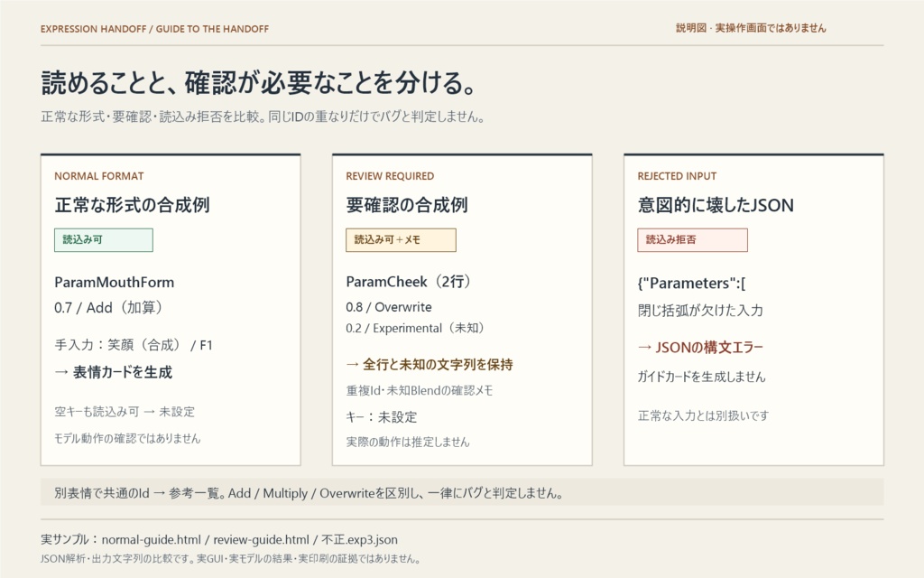Select the 'ParamMouthForm' parameter name
This screenshot has height=578, width=924.
pos(115,283)
